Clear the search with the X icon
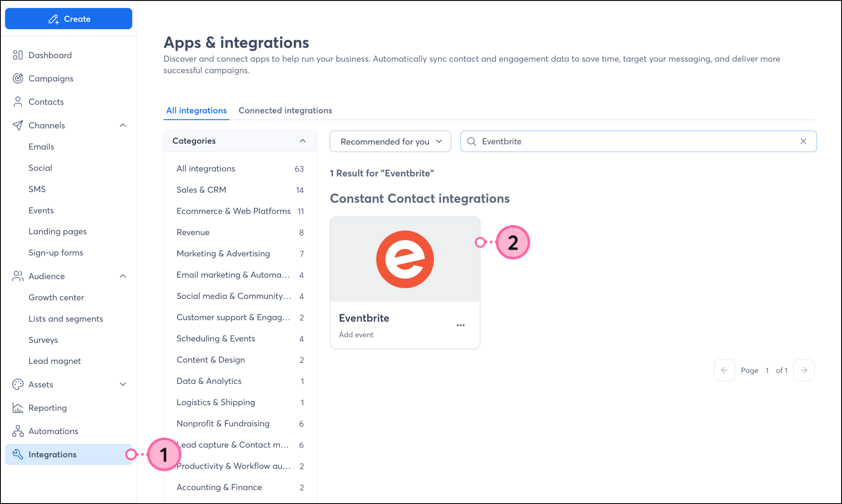The height and width of the screenshot is (504, 842). tap(803, 141)
